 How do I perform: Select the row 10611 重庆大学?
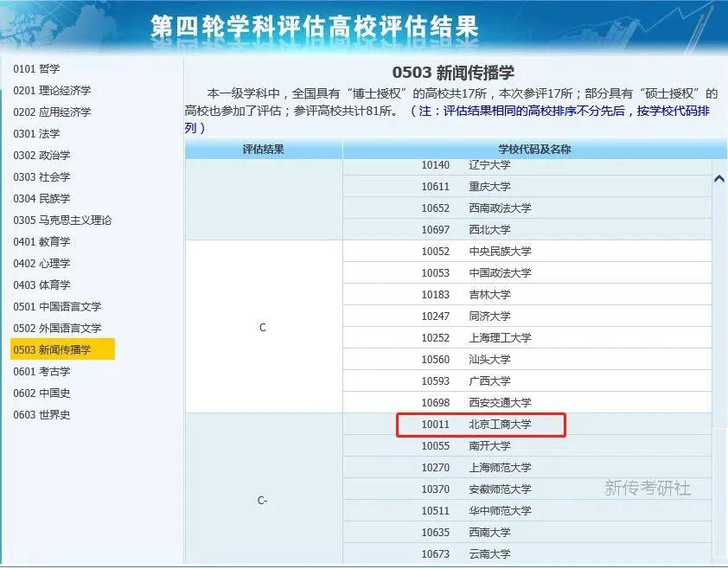click(527, 186)
